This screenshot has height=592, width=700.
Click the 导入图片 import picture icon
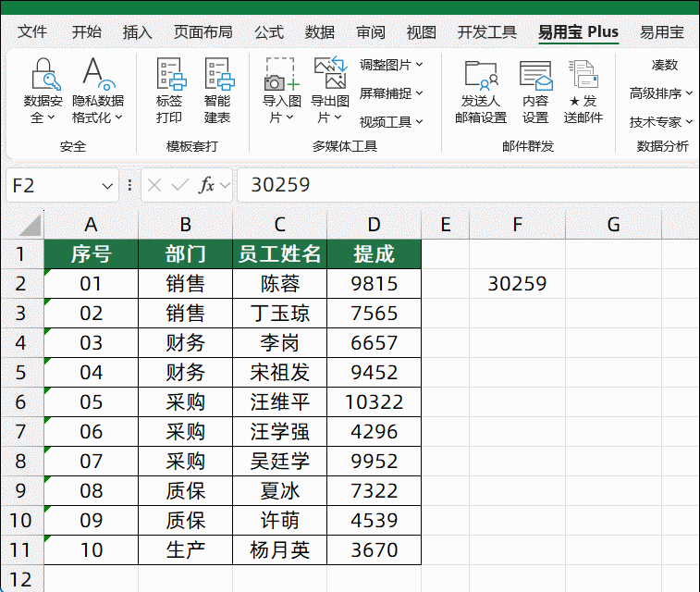[x=281, y=76]
